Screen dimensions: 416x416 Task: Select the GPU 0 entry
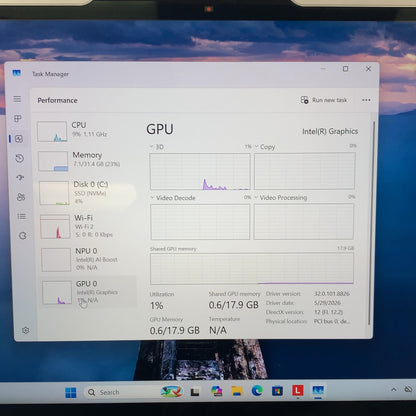89,292
